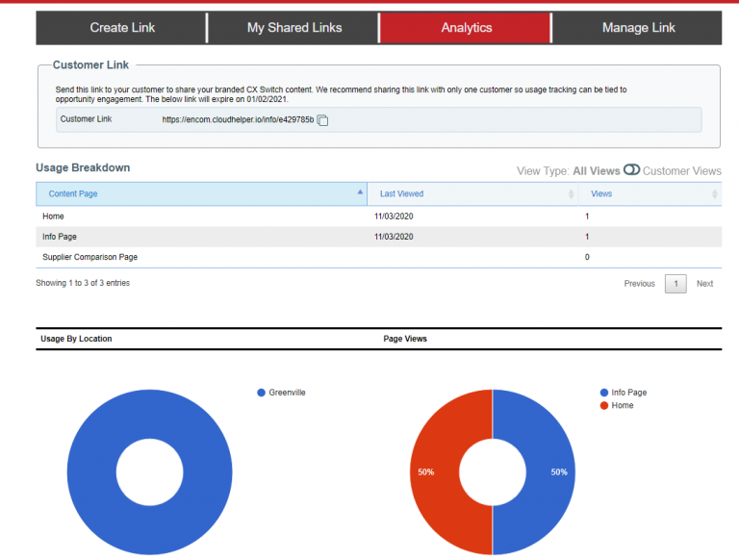Select the Info Page row name
The width and height of the screenshot is (739, 560).
coord(60,237)
